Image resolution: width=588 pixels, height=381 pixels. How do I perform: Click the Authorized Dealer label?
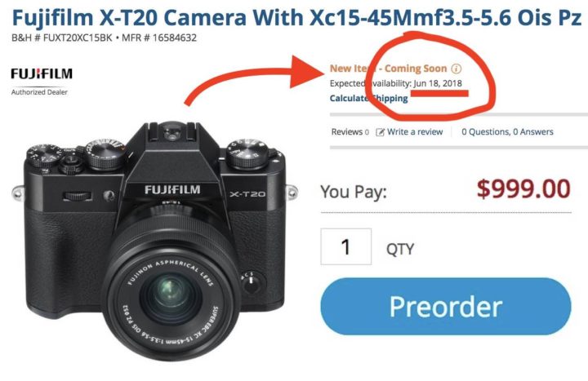point(39,92)
